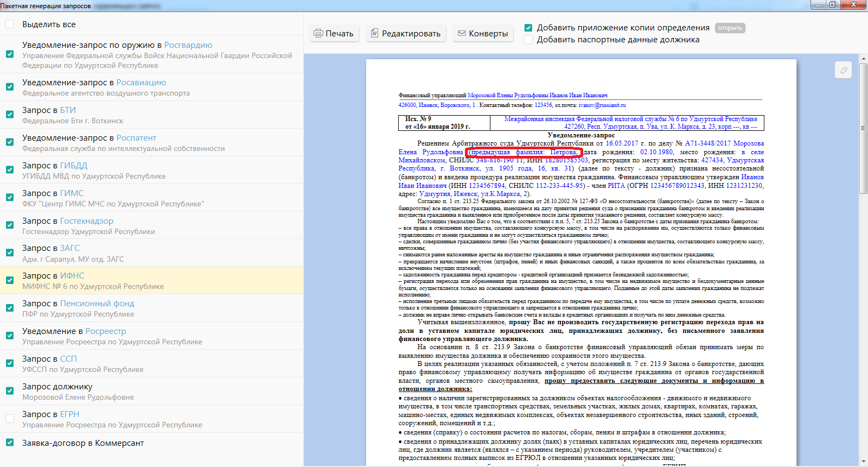868x467 pixels.
Task: Uncheck Добавить приложение копии определения
Action: click(528, 28)
